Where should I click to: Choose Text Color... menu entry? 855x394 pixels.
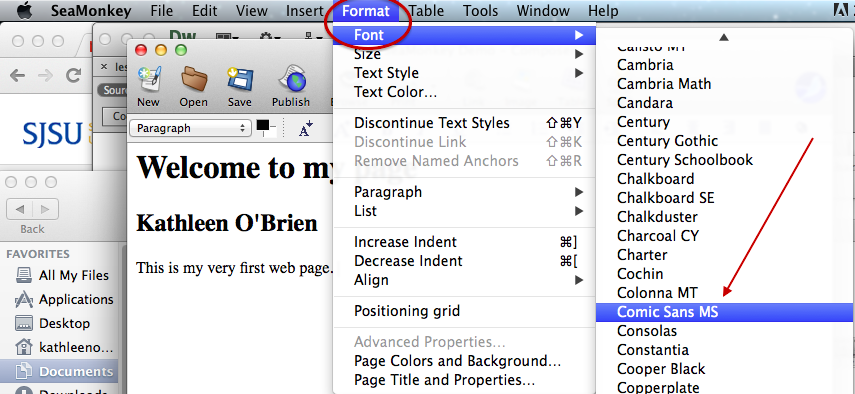point(465,92)
